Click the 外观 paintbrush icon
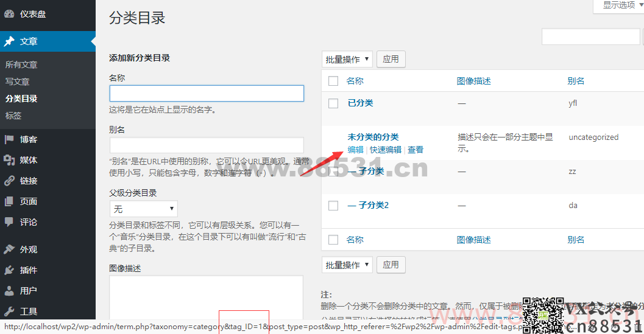This screenshot has height=334, width=644. [x=9, y=249]
